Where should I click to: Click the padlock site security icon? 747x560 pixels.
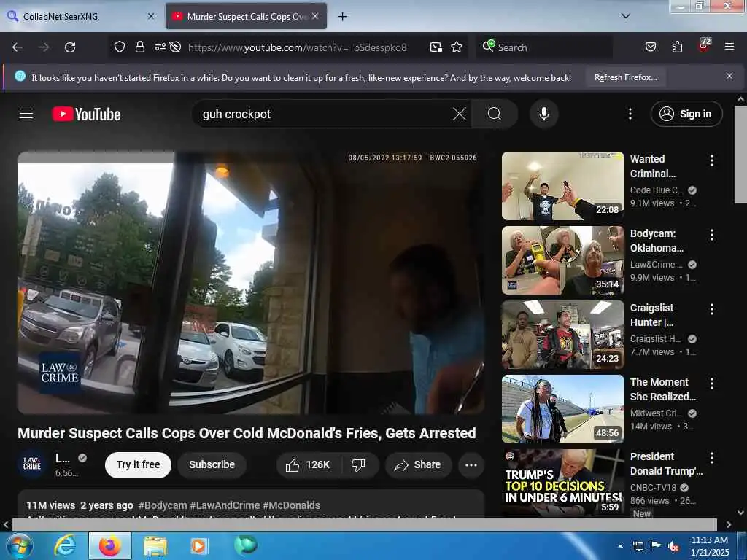(139, 47)
